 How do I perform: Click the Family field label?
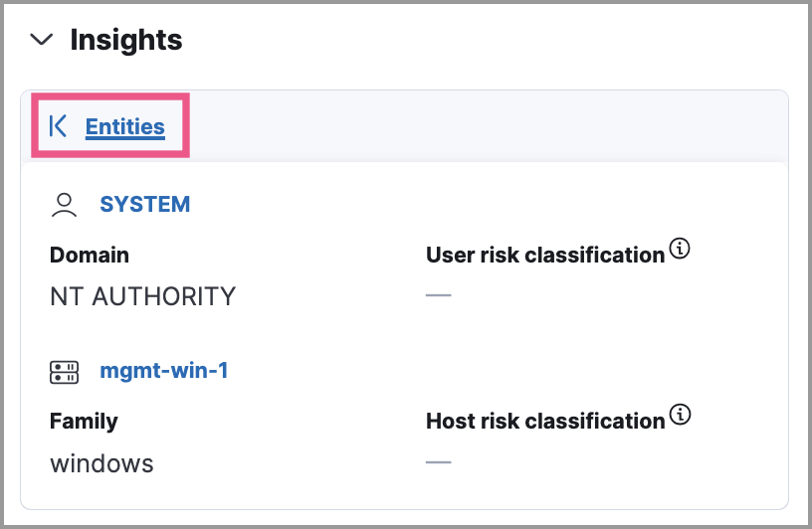click(x=86, y=421)
